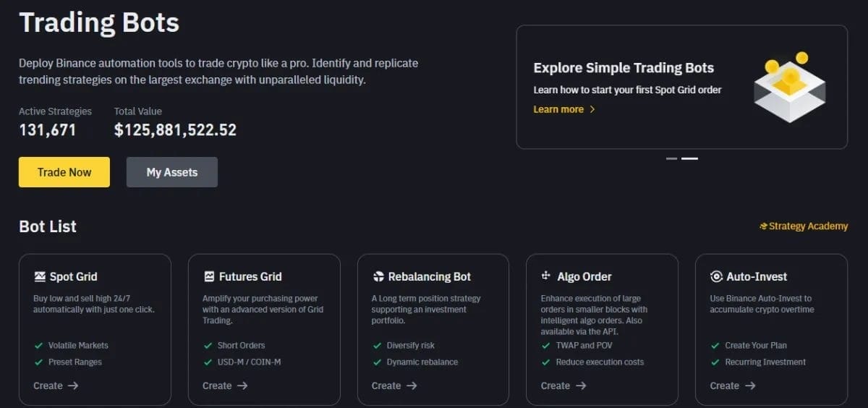
Task: Click the Spot Grid icon
Action: [x=40, y=276]
